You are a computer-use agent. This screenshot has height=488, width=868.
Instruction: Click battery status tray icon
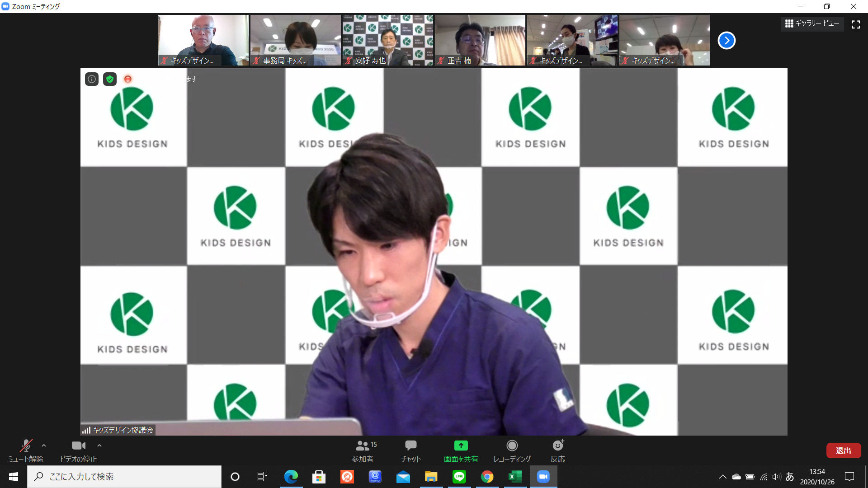(x=750, y=477)
